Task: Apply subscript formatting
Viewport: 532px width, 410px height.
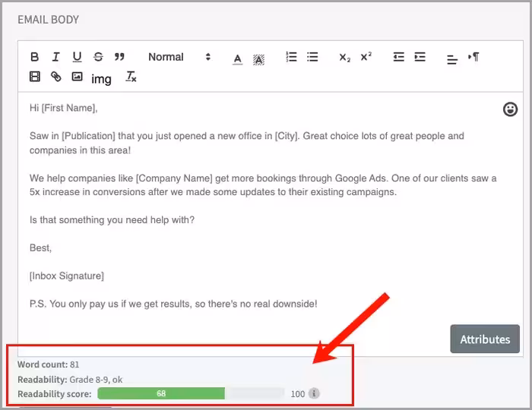Action: tap(345, 58)
